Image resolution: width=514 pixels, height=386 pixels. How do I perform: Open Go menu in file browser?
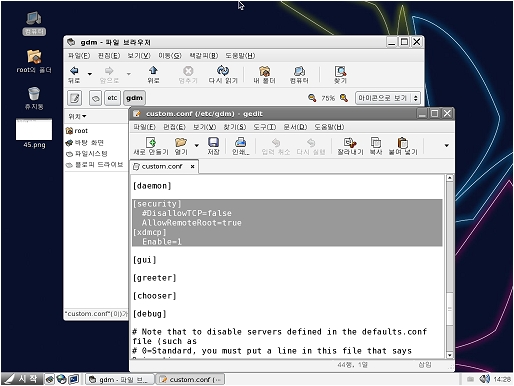click(170, 56)
